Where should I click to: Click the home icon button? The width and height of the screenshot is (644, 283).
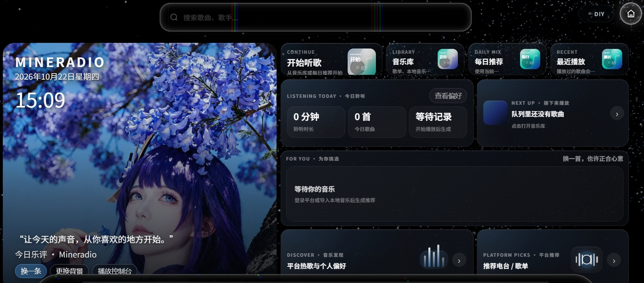(631, 14)
